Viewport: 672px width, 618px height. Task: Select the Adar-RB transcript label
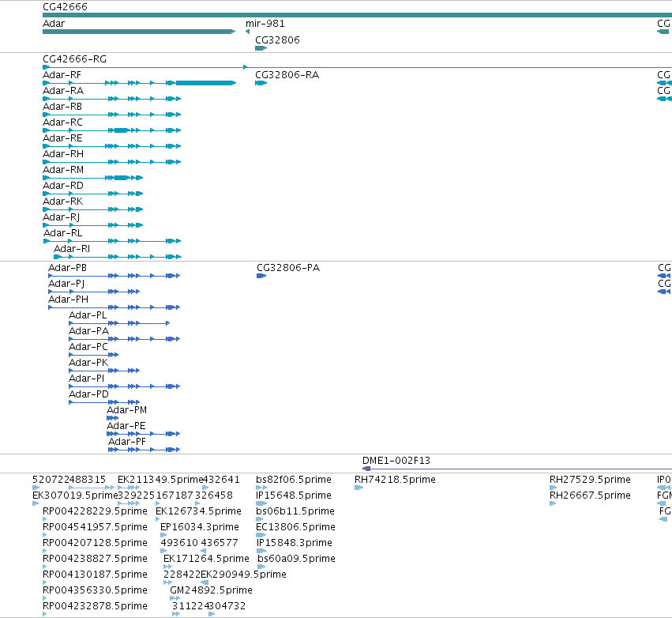(x=62, y=107)
